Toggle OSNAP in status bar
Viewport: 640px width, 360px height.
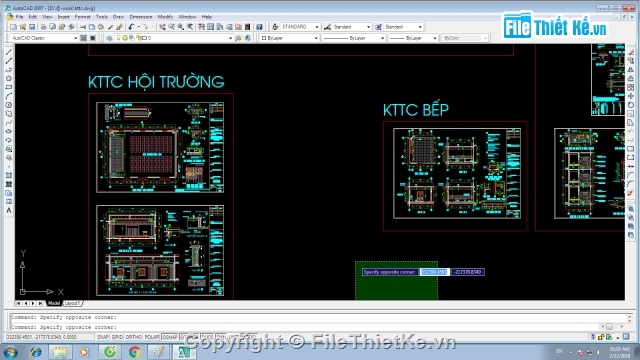coord(170,337)
